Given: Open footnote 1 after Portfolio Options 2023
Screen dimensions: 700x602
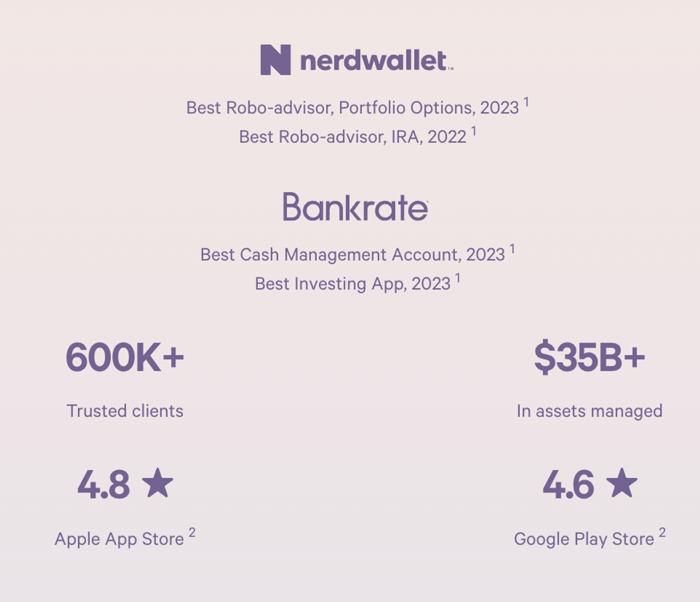Looking at the screenshot, I should (x=526, y=102).
